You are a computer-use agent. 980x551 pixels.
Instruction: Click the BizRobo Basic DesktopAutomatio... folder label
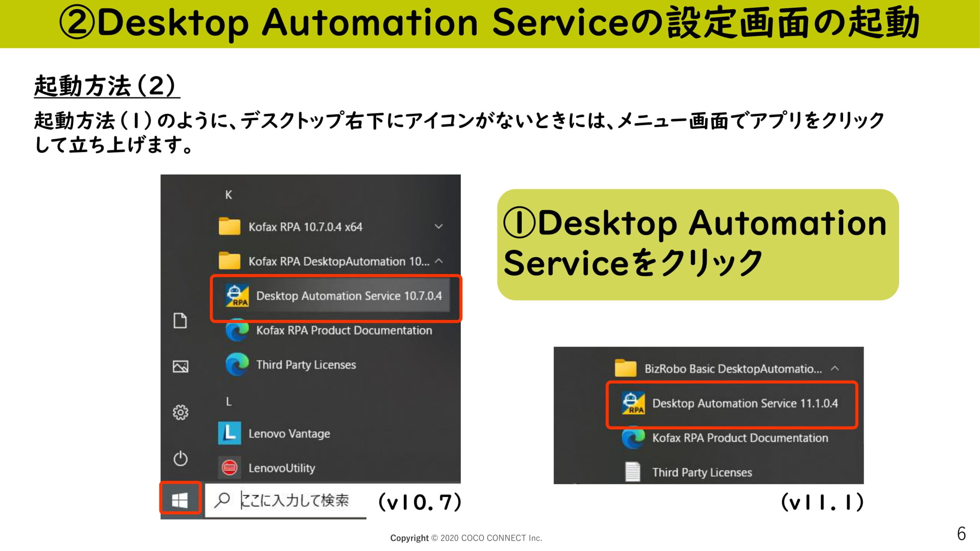pyautogui.click(x=733, y=369)
